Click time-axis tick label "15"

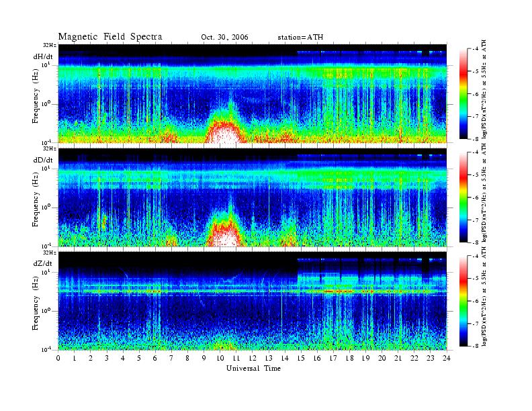(301, 358)
